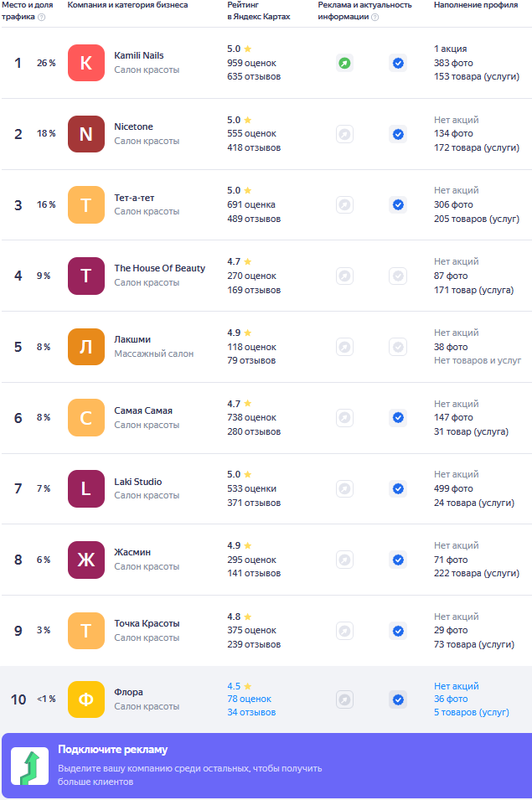The width and height of the screenshot is (532, 800).
Task: Open the '34 отзывов' link for Флора
Action: point(251,712)
